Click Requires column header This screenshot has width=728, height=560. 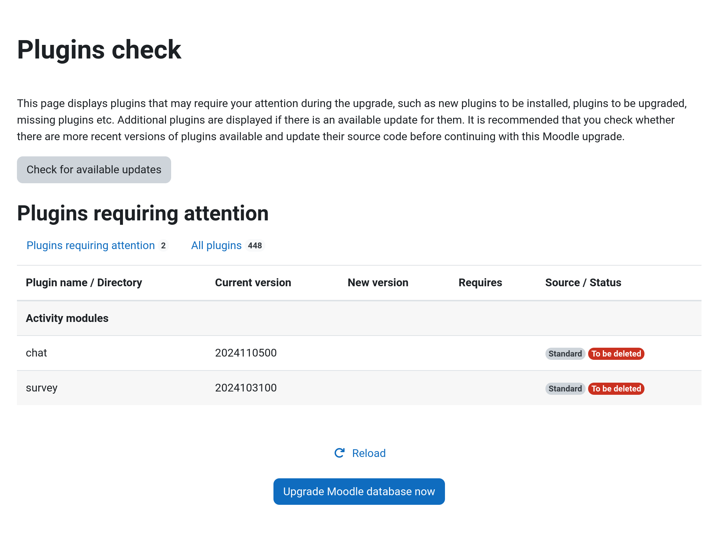(x=480, y=283)
